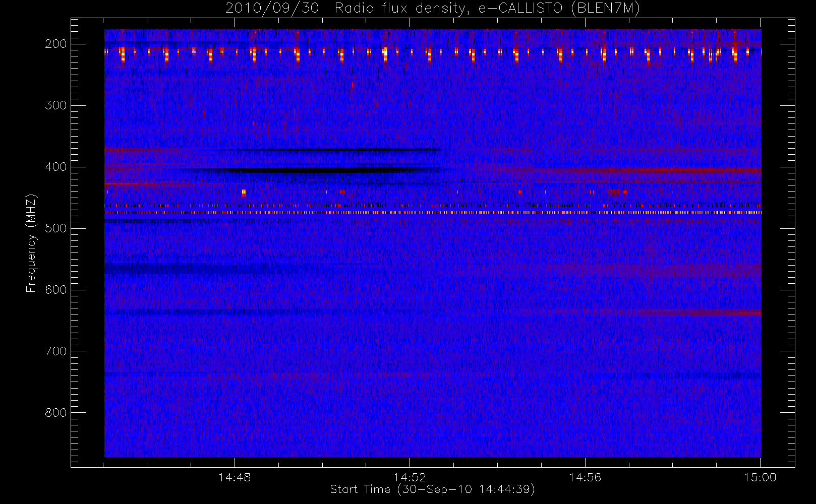Click the plot title "Radio flux density, e-CALLISTO (BLEN7M)"
The width and height of the screenshot is (816, 504).
pos(487,9)
